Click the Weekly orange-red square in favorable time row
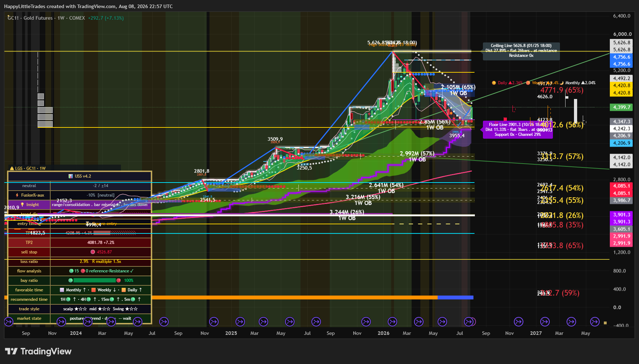This screenshot has width=639, height=364. pyautogui.click(x=93, y=290)
